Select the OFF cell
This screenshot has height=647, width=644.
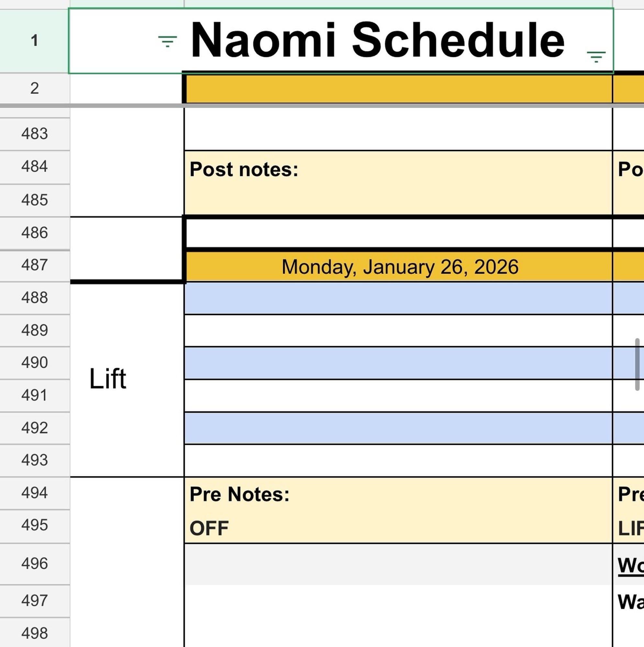point(398,528)
